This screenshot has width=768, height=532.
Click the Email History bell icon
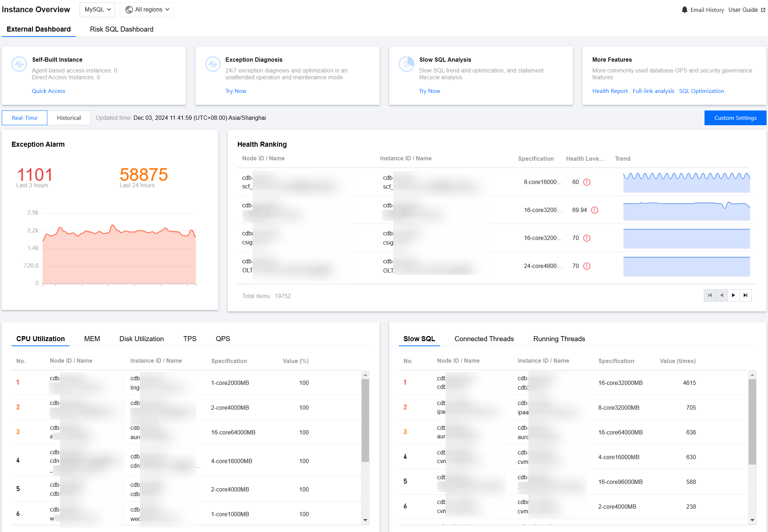684,10
